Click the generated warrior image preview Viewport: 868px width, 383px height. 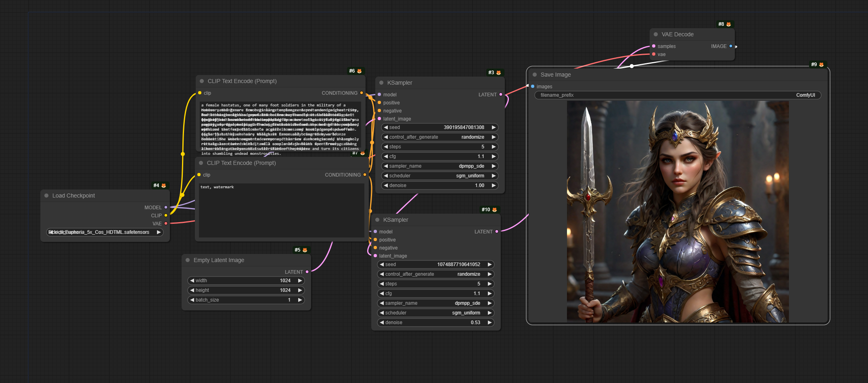(678, 212)
